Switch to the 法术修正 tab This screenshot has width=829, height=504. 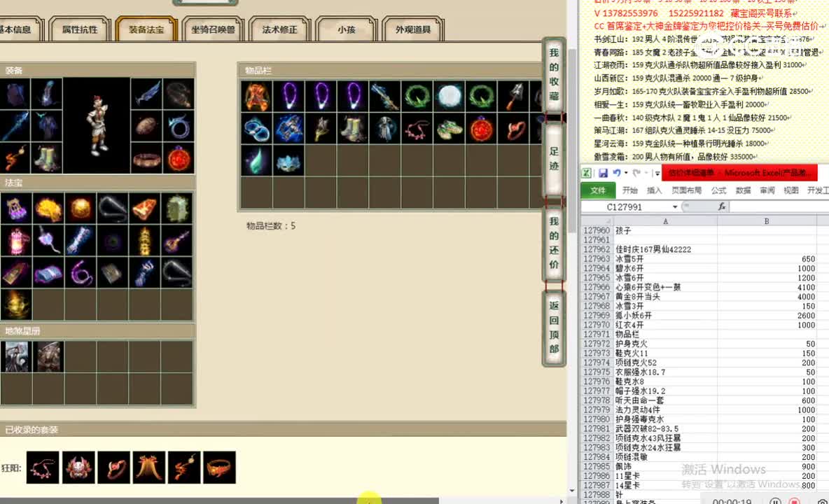click(279, 29)
